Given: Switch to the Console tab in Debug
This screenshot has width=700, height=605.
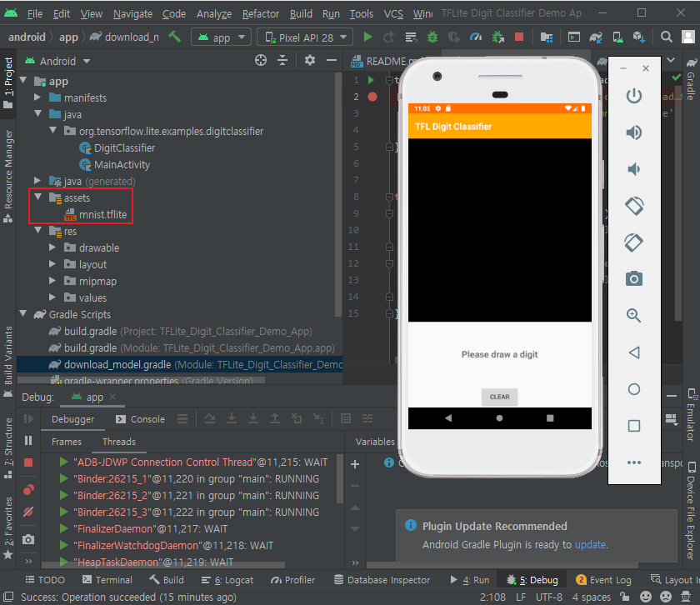Looking at the screenshot, I should (x=140, y=419).
